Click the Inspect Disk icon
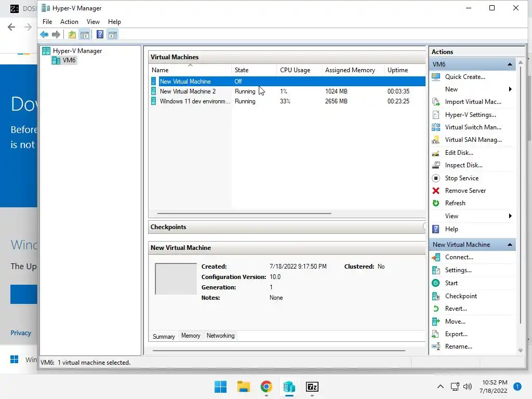Image resolution: width=532 pixels, height=399 pixels. [436, 165]
